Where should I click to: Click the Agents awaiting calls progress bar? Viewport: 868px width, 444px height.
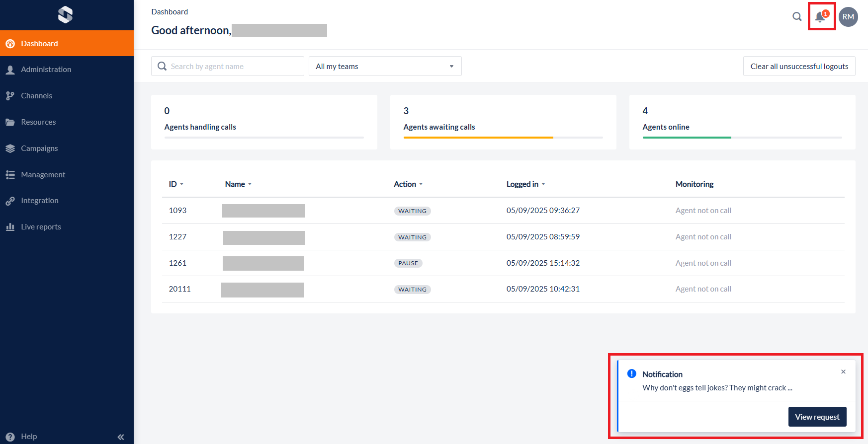(503, 138)
